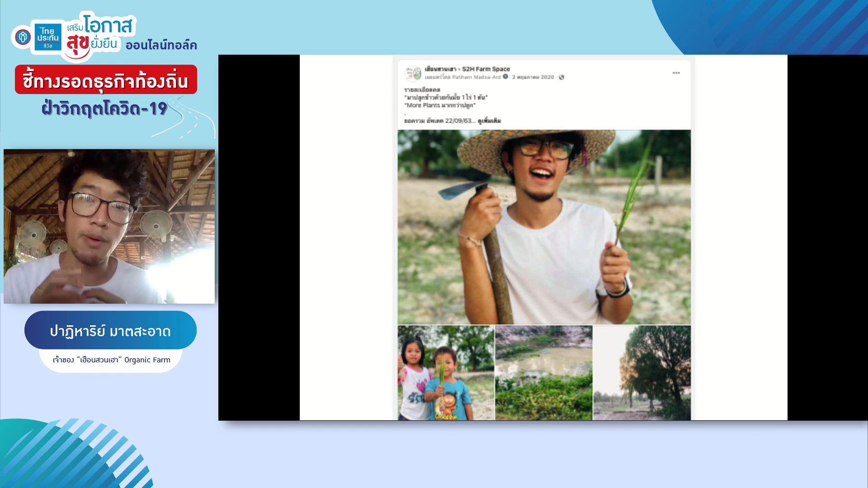Click the Organic Farm caption under the name
The width and height of the screenshot is (868, 488).
pos(111,360)
